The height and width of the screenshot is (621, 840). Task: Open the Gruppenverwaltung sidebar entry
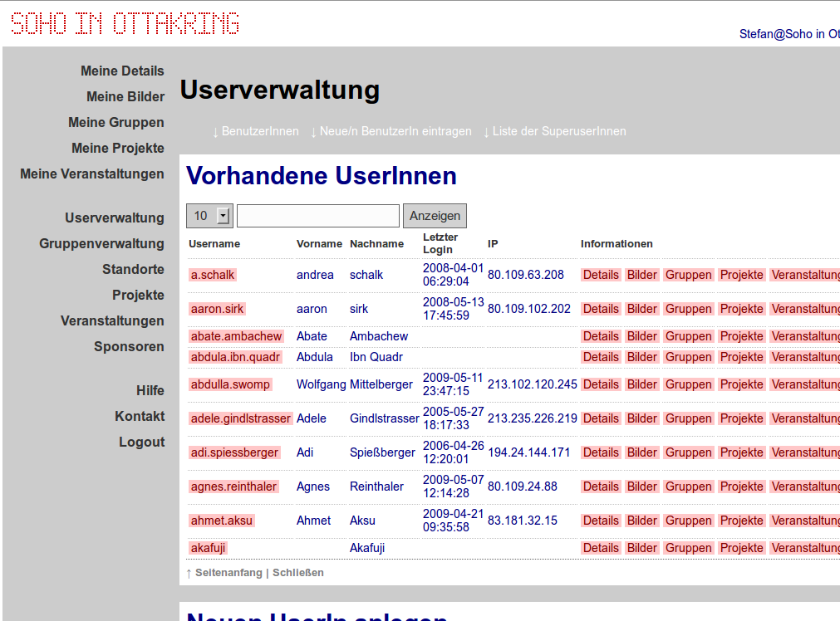[x=101, y=243]
